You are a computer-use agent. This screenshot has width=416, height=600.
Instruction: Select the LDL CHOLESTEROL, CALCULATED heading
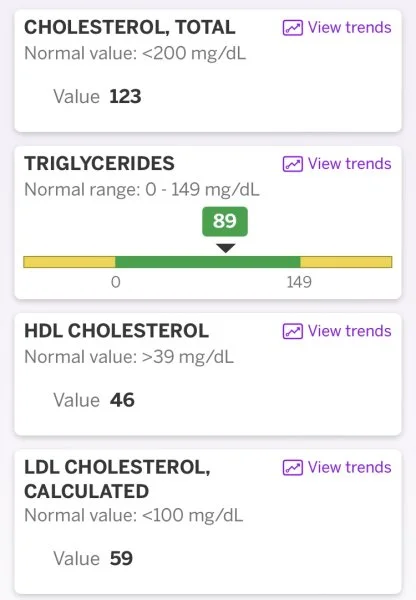pyautogui.click(x=117, y=479)
